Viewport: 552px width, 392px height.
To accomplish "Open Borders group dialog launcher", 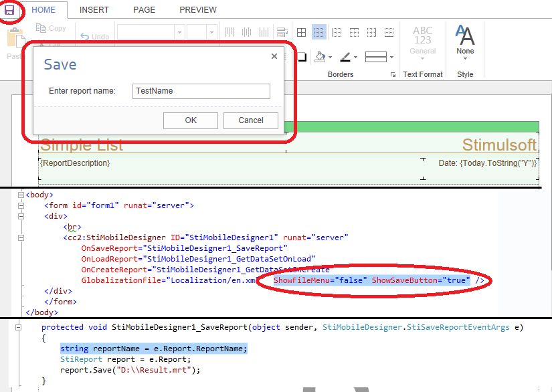I will [x=393, y=75].
